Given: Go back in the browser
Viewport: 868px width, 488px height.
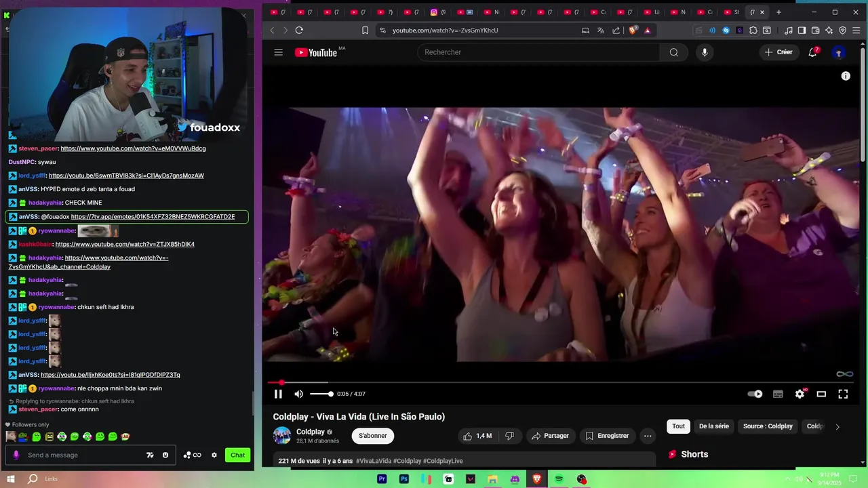Looking at the screenshot, I should 273,30.
